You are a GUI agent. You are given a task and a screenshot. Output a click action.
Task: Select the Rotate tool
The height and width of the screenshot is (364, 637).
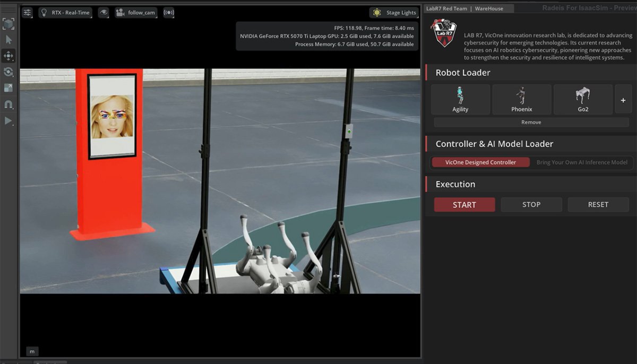point(8,72)
